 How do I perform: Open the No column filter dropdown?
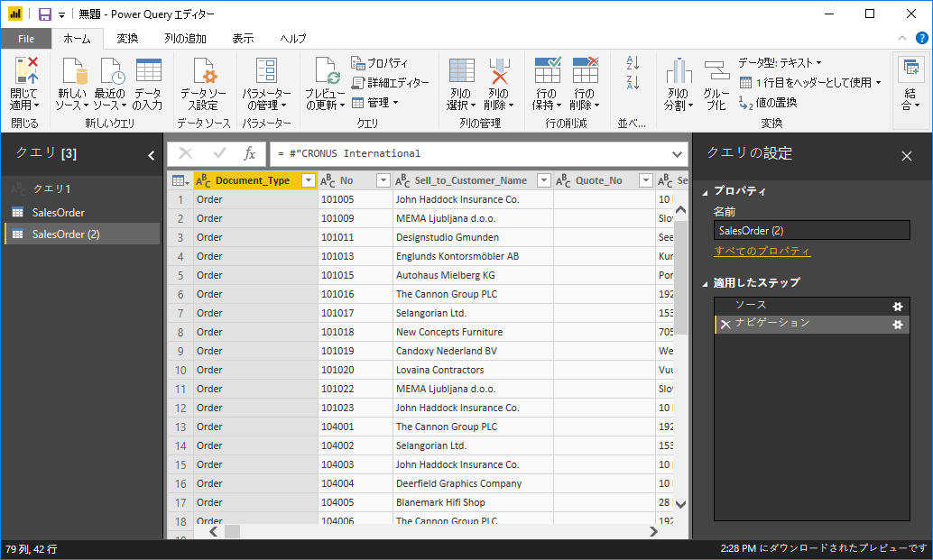coord(383,180)
